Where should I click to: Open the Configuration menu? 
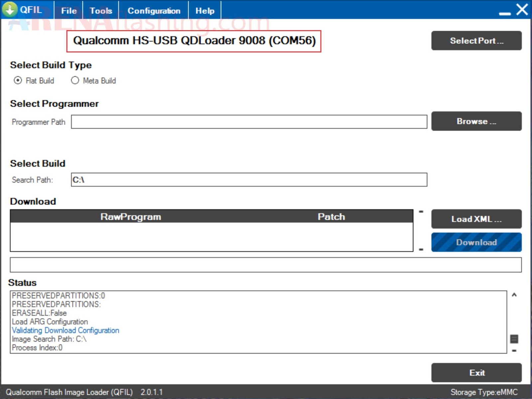[x=154, y=11]
